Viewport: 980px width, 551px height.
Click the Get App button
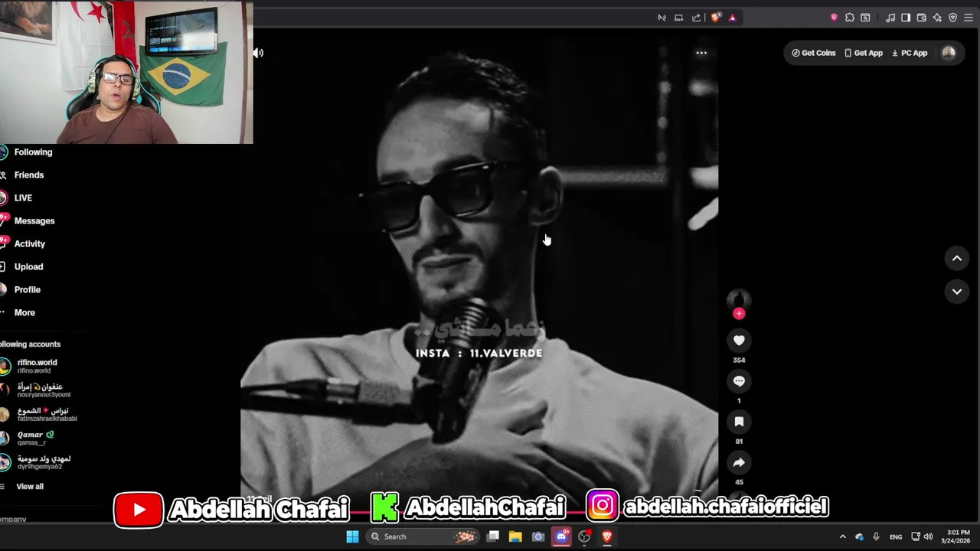click(864, 53)
